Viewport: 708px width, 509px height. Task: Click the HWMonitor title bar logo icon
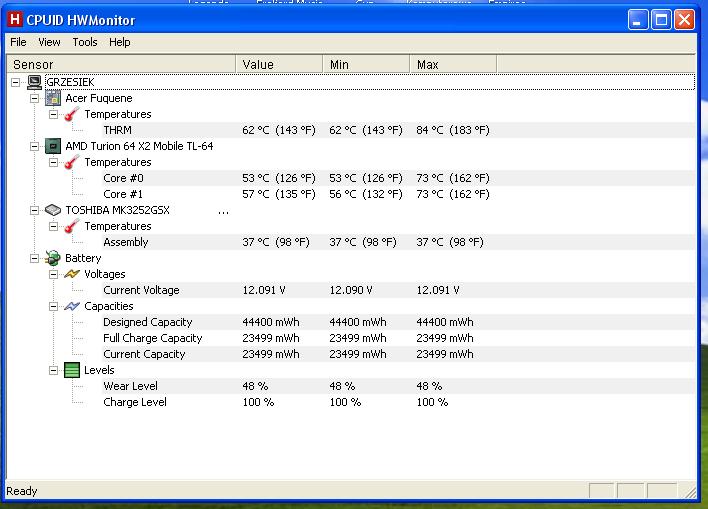point(14,20)
